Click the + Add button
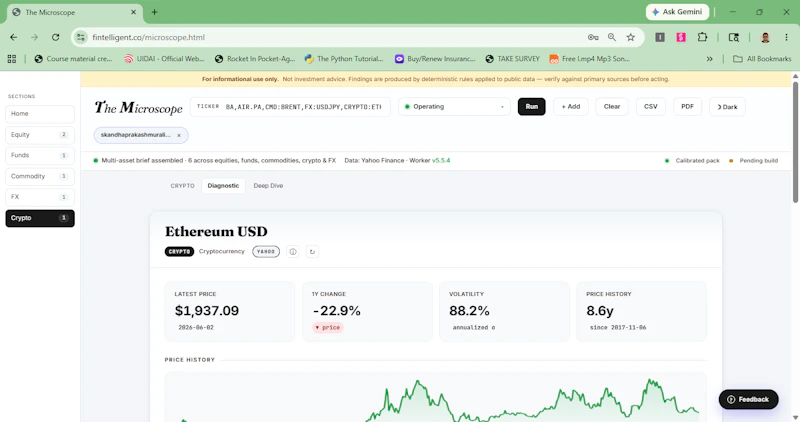 (x=570, y=107)
